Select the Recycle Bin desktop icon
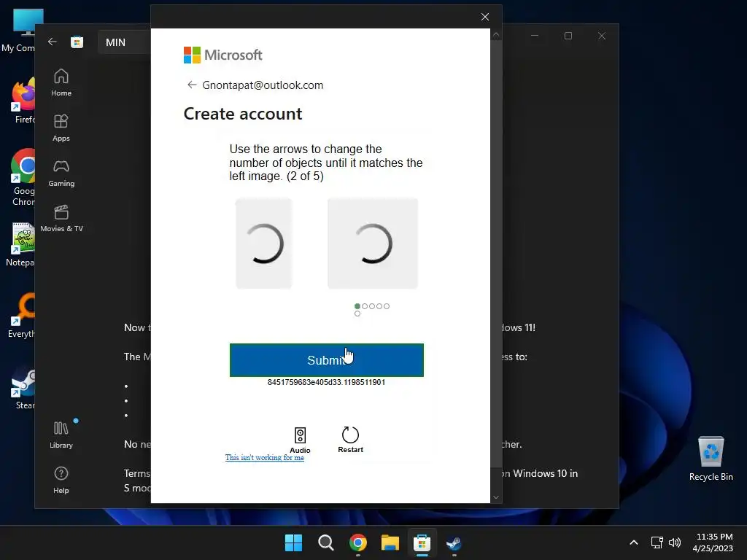 click(x=711, y=459)
